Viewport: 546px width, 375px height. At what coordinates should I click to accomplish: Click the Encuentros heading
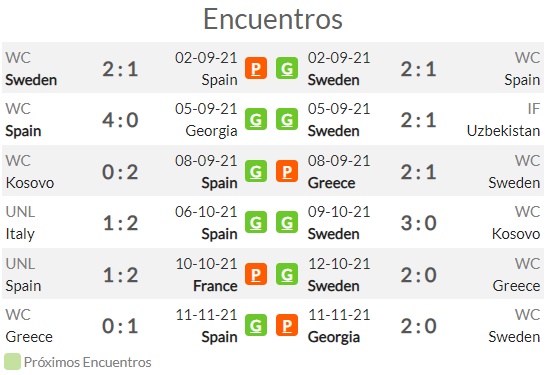click(x=273, y=19)
